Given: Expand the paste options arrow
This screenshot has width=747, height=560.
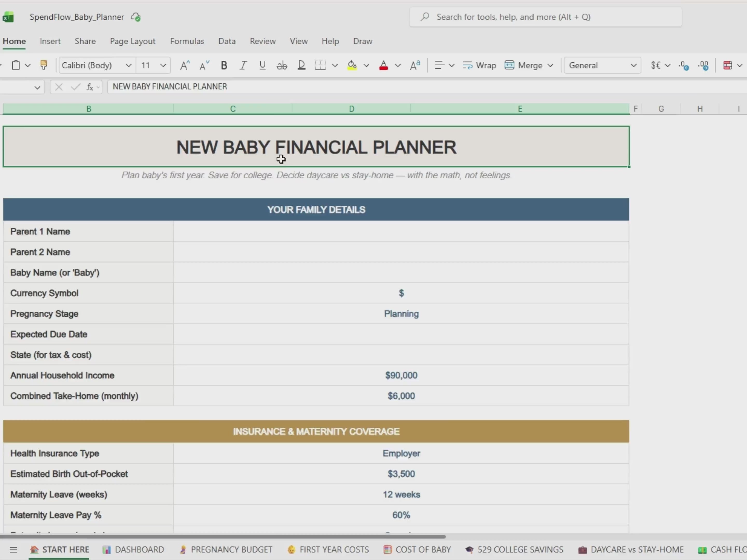Looking at the screenshot, I should point(28,65).
